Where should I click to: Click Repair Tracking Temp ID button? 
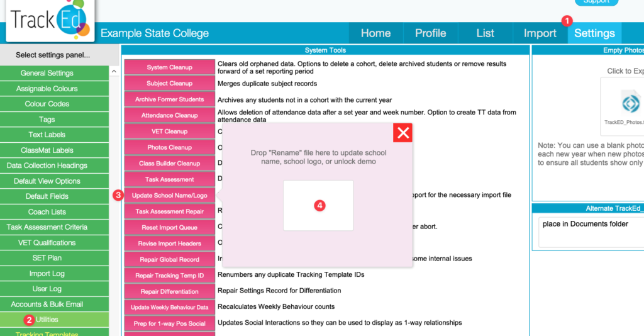(169, 276)
